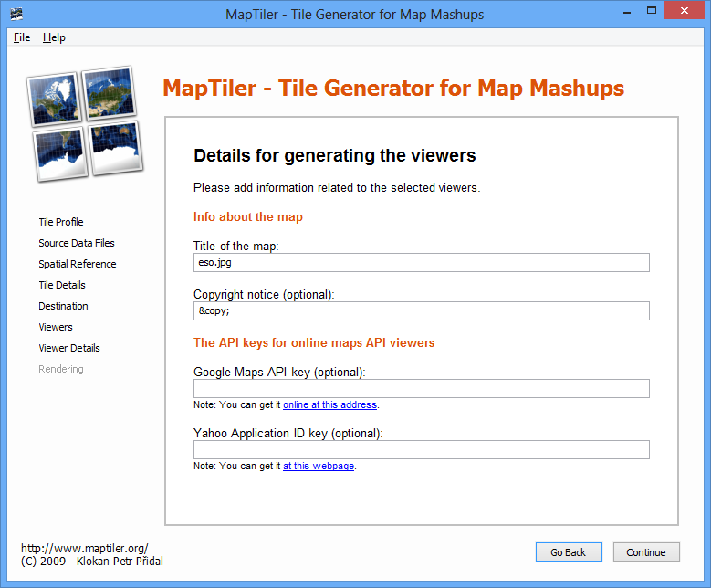Go to the Tile Profile step
Image resolution: width=711 pixels, height=588 pixels.
61,222
